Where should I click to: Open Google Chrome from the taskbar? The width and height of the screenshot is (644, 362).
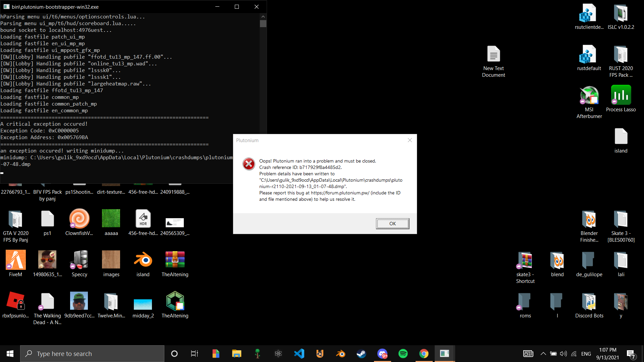[424, 354]
